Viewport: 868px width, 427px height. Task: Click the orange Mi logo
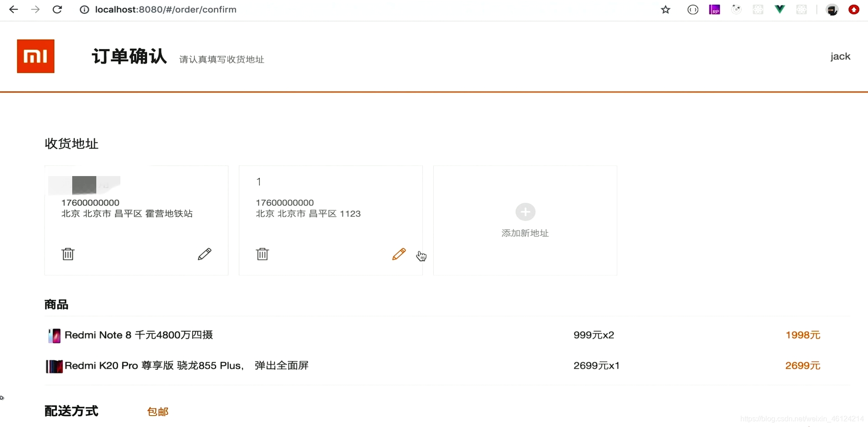[36, 56]
